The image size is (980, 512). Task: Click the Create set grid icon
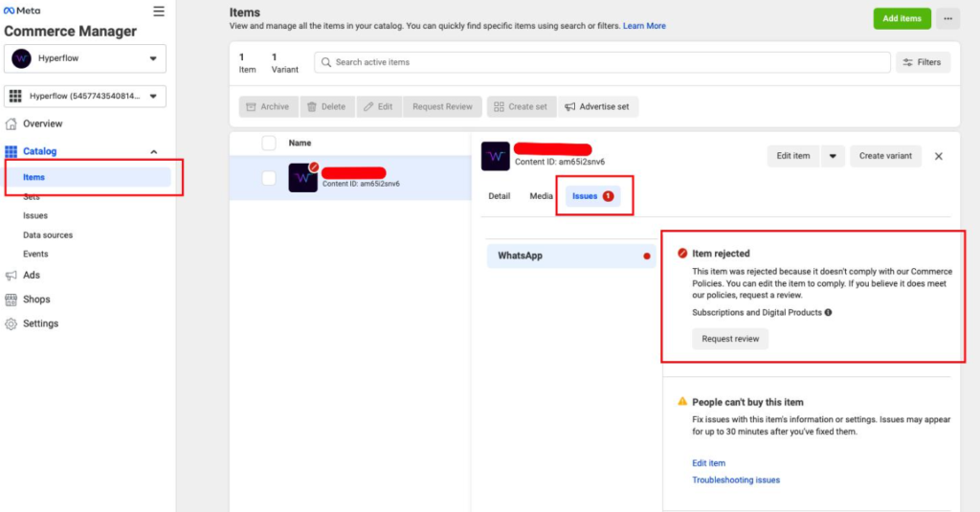click(x=499, y=107)
